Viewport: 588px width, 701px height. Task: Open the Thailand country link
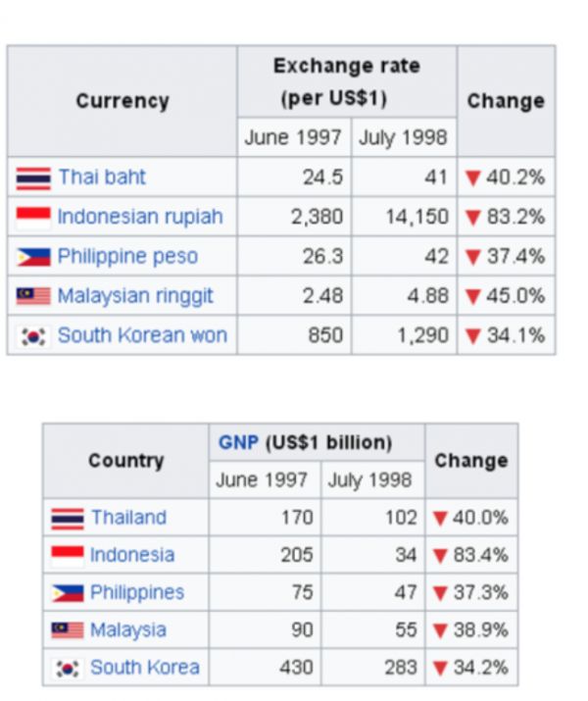(x=128, y=518)
